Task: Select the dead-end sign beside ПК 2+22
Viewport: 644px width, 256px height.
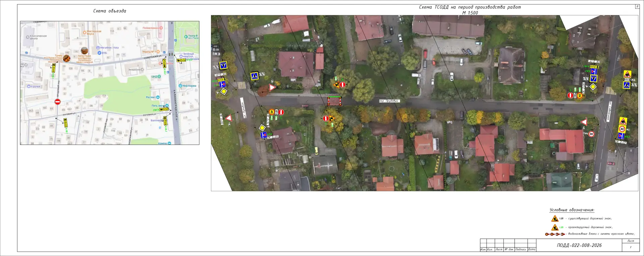Action: [621, 136]
